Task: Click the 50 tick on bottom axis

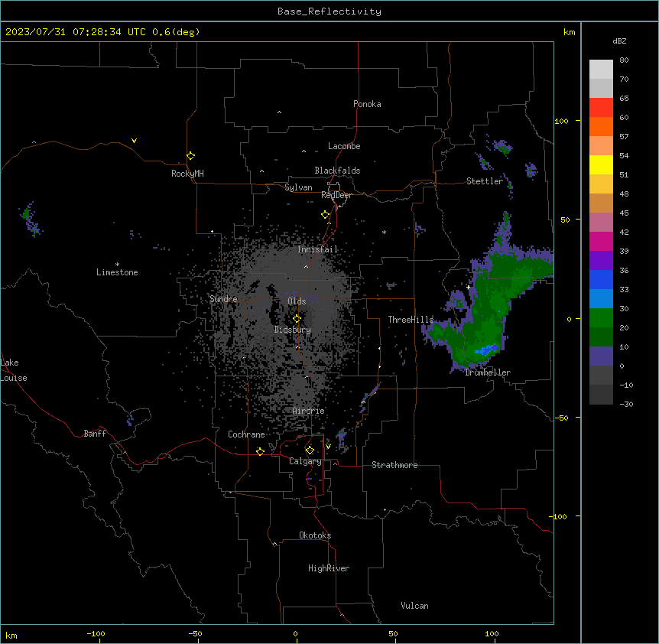Action: coord(393,633)
